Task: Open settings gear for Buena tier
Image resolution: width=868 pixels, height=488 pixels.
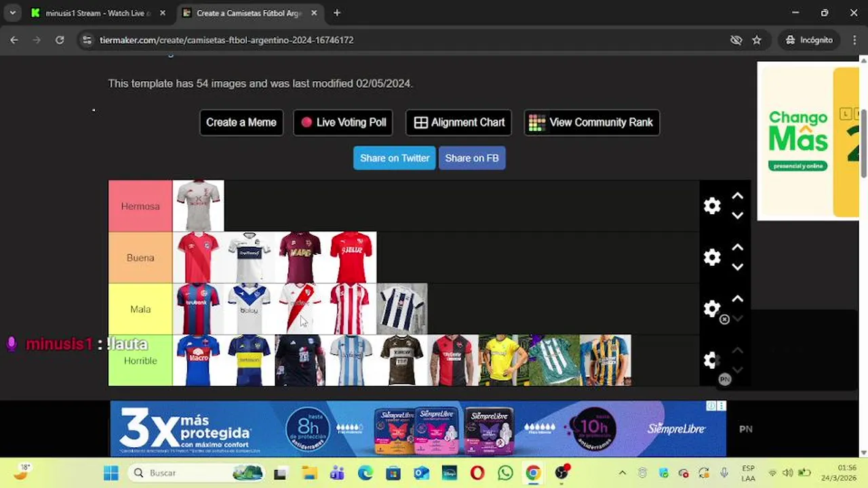Action: 712,258
